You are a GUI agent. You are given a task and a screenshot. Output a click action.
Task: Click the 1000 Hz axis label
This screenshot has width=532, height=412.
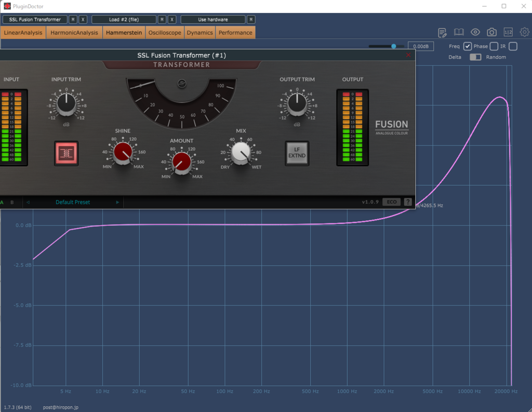pos(347,391)
